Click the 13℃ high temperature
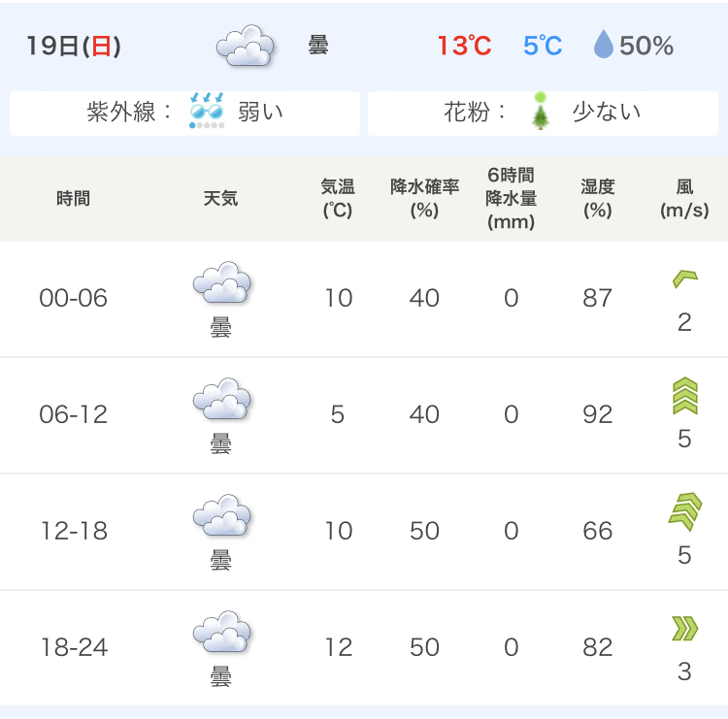This screenshot has width=728, height=719. (x=464, y=46)
